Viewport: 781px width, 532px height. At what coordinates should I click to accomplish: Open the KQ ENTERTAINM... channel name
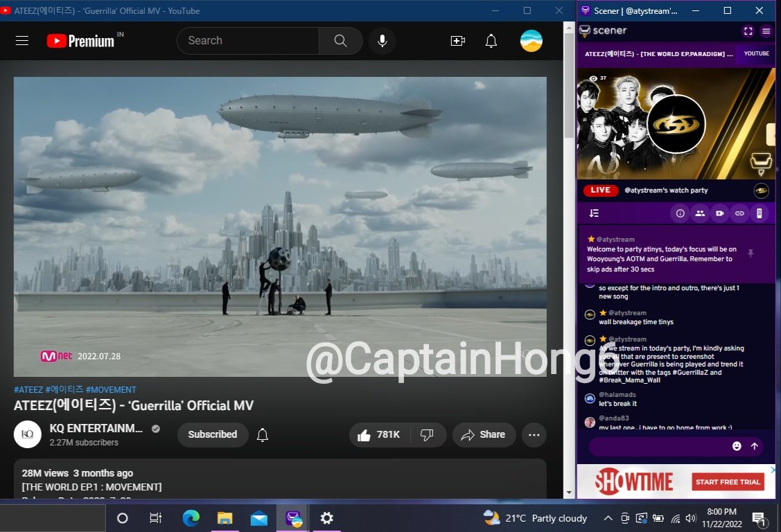(96, 429)
